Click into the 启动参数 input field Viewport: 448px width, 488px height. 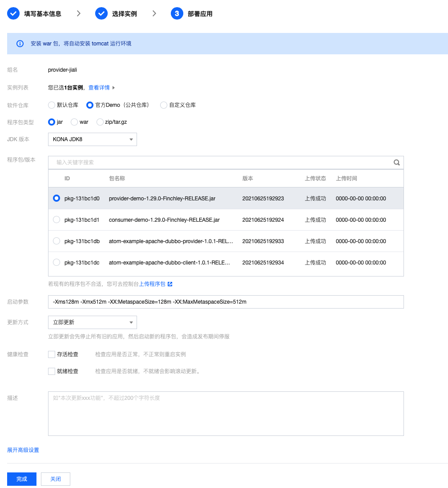point(226,302)
